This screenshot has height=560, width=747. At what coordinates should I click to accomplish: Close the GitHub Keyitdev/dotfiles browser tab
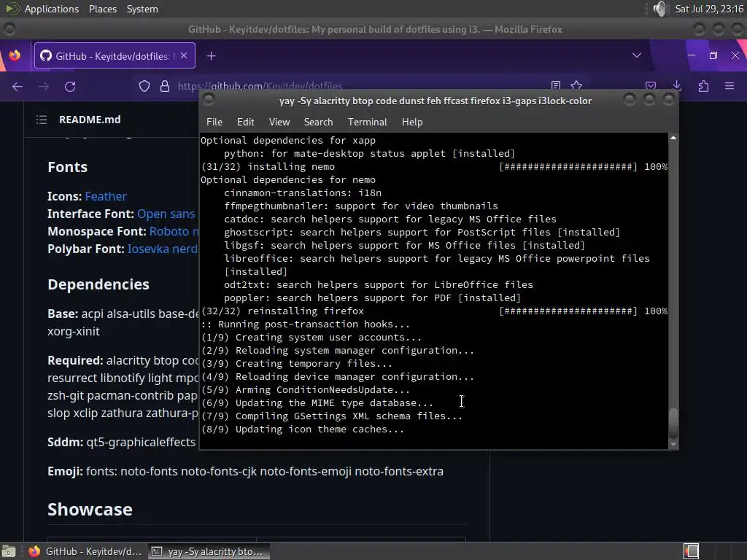pyautogui.click(x=184, y=55)
